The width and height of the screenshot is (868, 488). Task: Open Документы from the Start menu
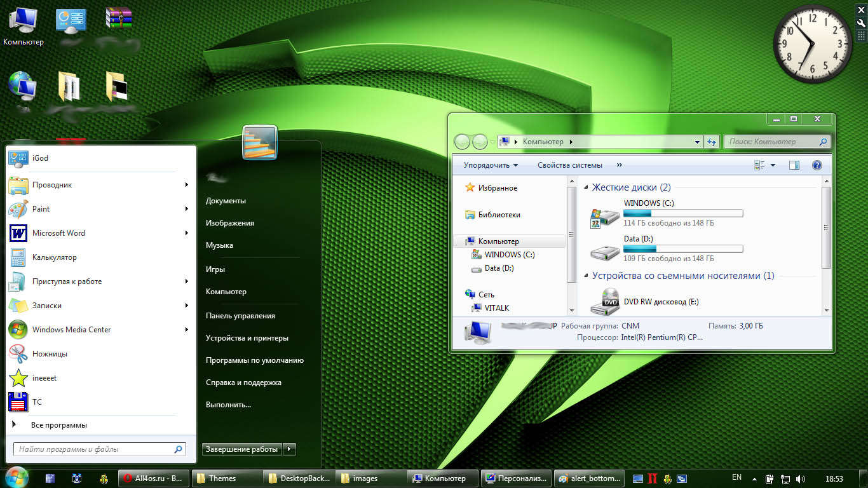[226, 201]
